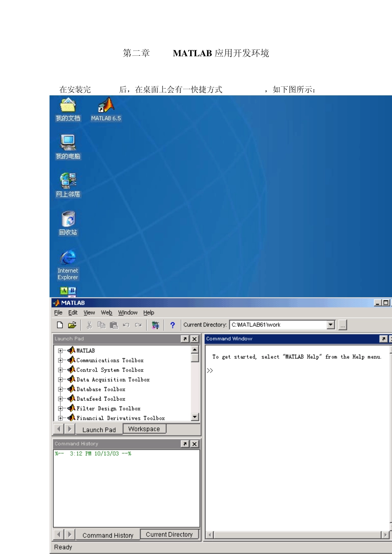
Task: Open the Web menu
Action: [106, 313]
